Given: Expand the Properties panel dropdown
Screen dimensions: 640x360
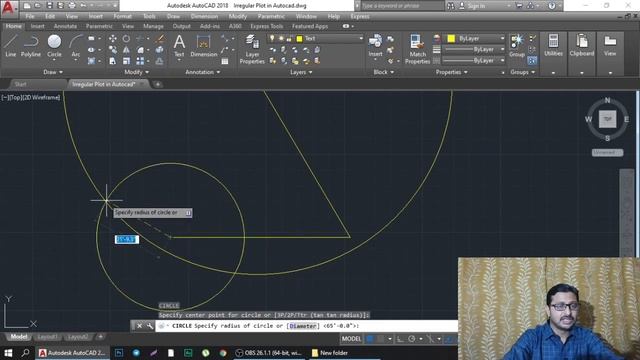Looking at the screenshot, I should (451, 72).
